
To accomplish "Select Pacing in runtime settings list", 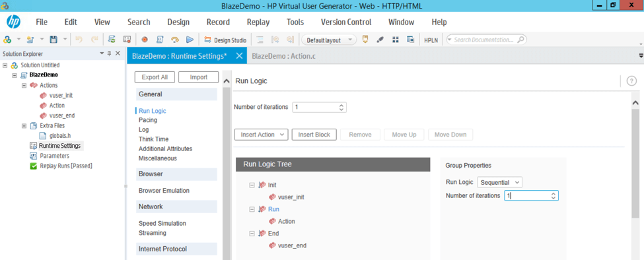I will [x=148, y=120].
